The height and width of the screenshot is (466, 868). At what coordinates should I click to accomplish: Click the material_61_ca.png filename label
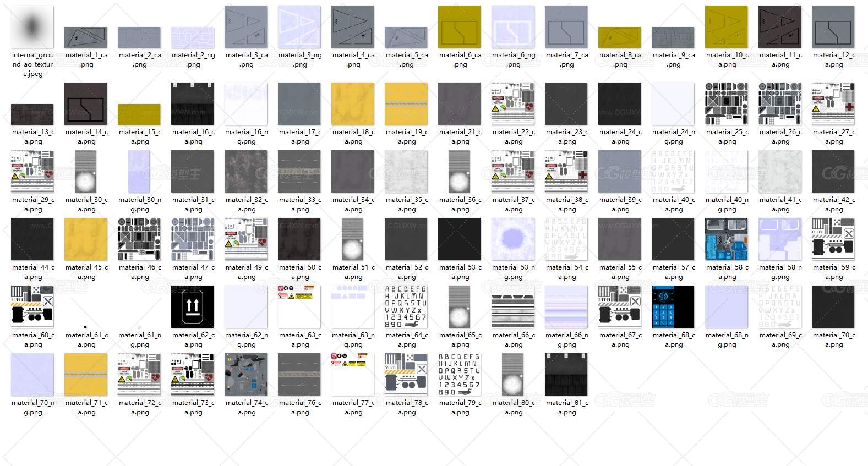[x=86, y=339]
